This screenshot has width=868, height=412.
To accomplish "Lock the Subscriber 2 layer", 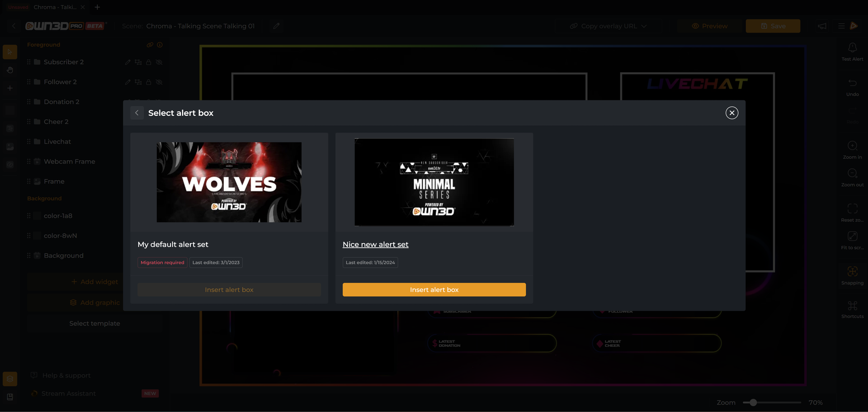I will [x=148, y=62].
